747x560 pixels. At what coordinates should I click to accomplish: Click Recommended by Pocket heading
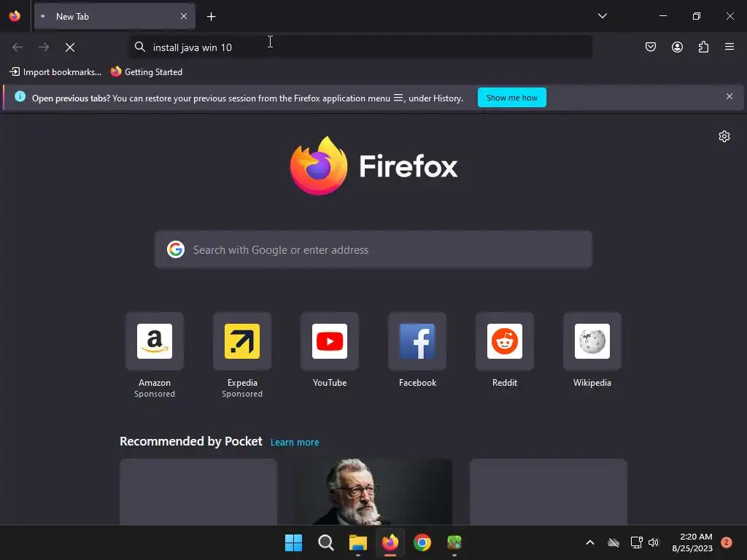click(x=191, y=441)
